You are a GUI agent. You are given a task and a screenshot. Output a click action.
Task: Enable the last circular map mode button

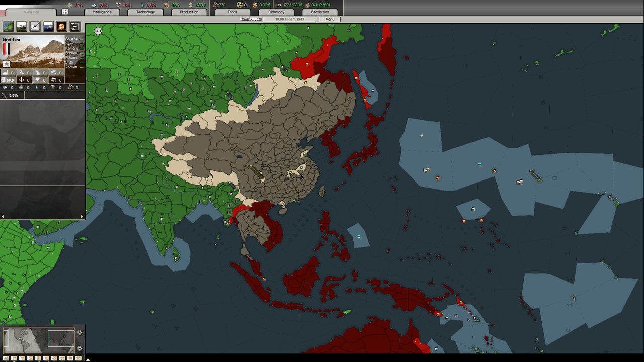pos(78,358)
